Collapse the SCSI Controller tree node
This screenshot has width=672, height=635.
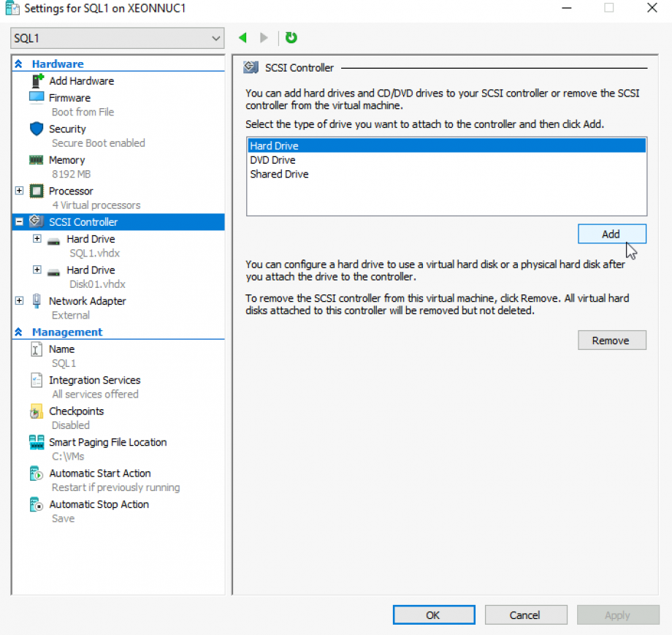pos(19,222)
